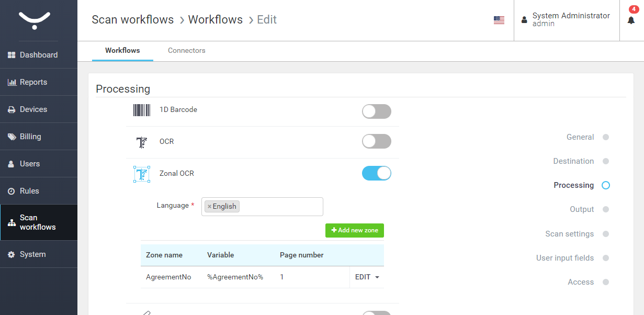Screen dimensions: 644x315
Task: Jump to Output section in navigator
Action: (581, 209)
